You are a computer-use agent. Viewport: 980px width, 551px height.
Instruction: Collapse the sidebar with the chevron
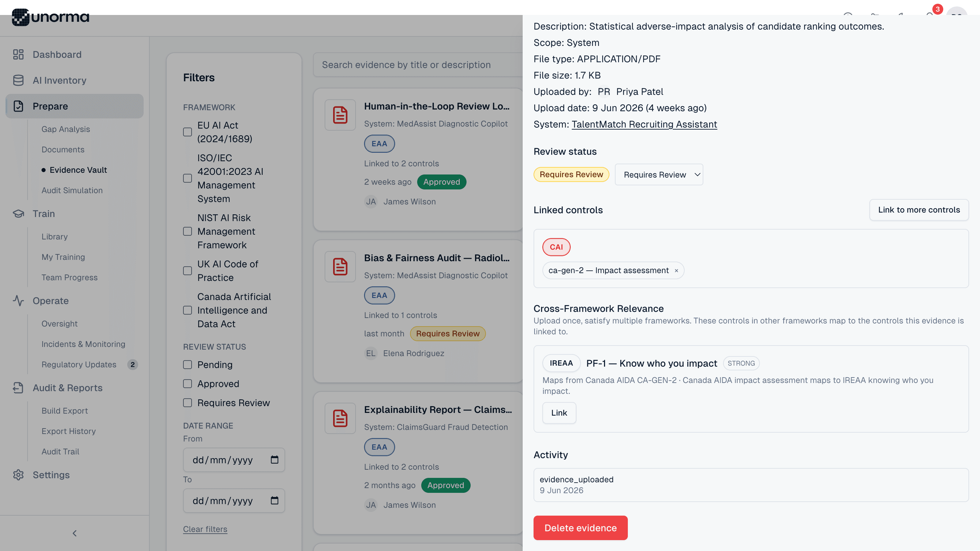[x=75, y=534]
